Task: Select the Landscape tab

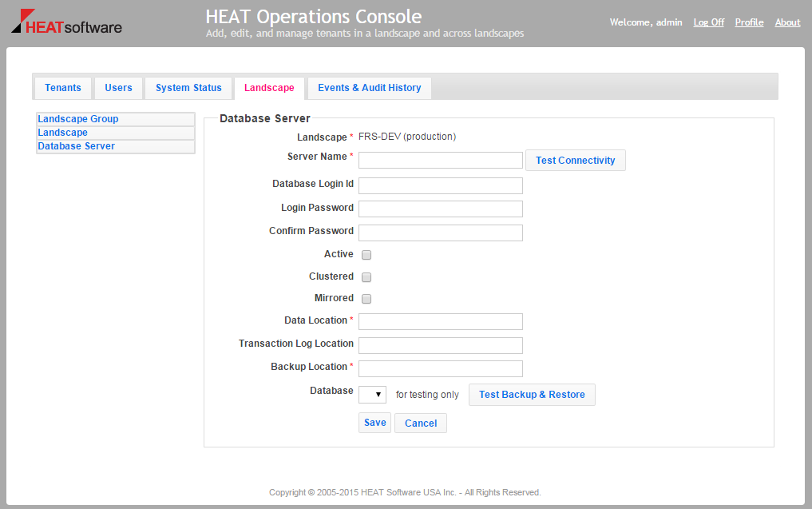Action: click(x=269, y=88)
